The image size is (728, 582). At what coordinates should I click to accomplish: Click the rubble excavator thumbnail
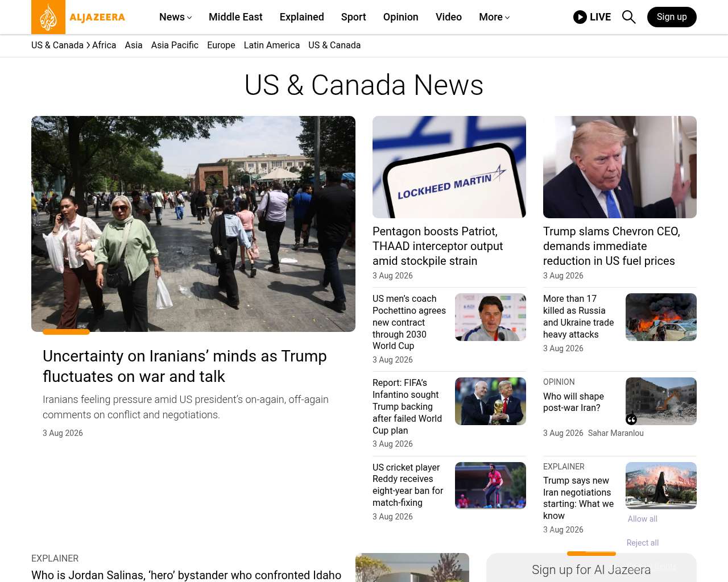click(661, 401)
